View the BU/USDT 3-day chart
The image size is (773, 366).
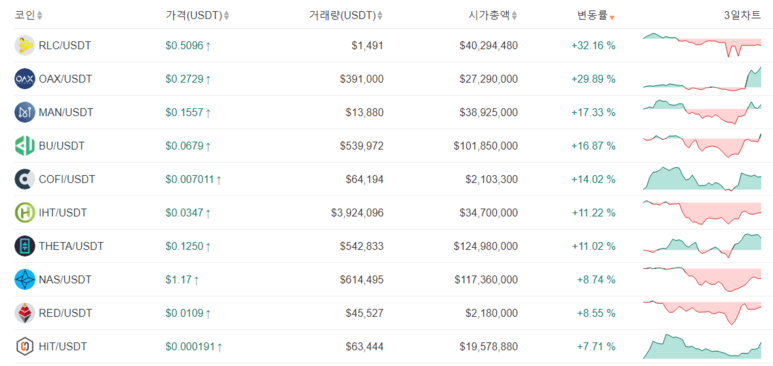(702, 146)
